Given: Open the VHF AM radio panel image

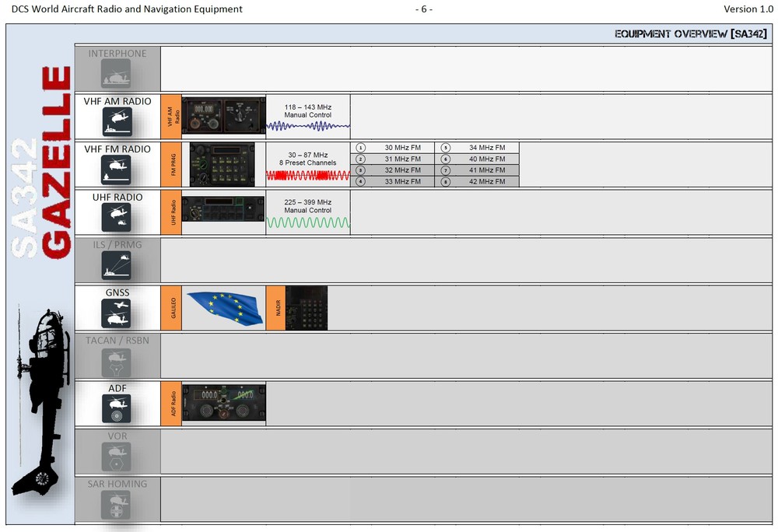Looking at the screenshot, I should coord(224,116).
